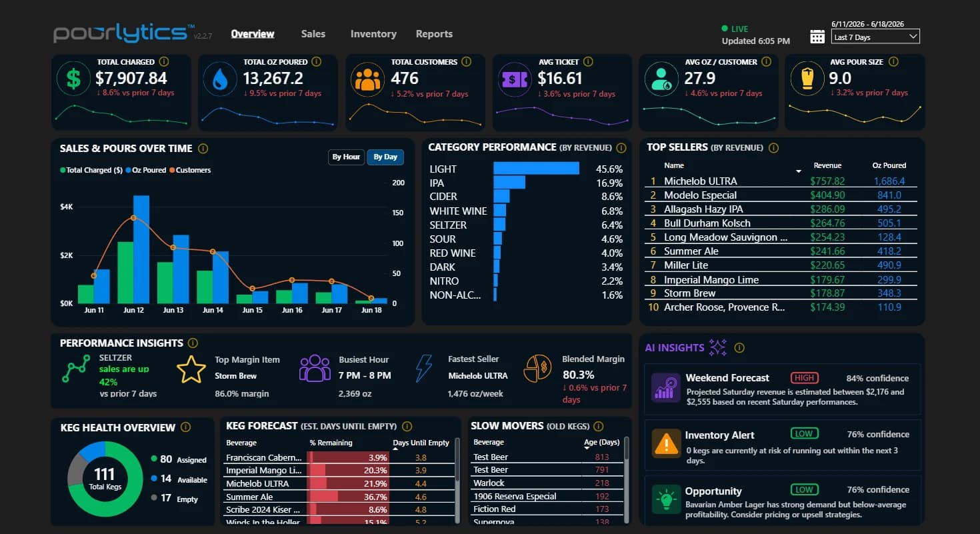980x534 pixels.
Task: Click the Keg Forecast table scrollbar
Action: (x=457, y=480)
